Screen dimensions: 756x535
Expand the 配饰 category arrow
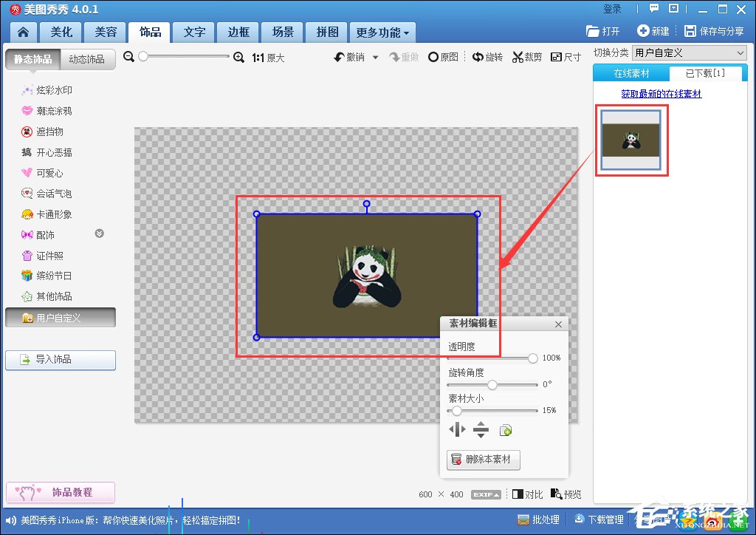[x=100, y=234]
